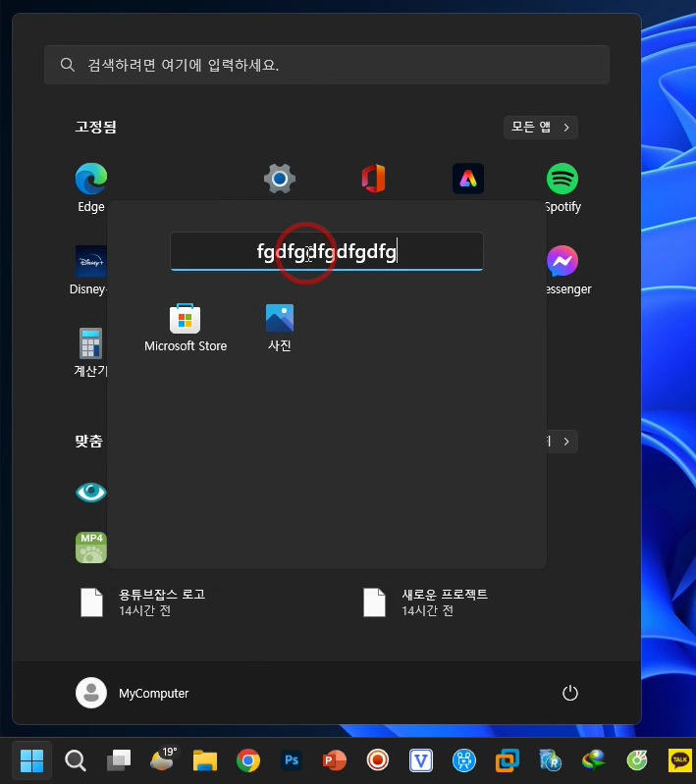Image resolution: width=696 pixels, height=784 pixels.
Task: Click the folder name field with fgdfgdfgdfgdfg
Action: pos(327,251)
